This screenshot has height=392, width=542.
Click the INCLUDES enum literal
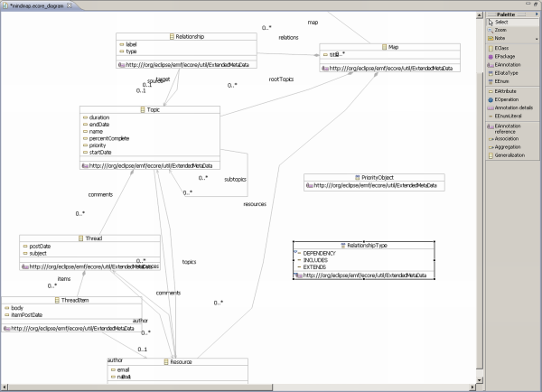(x=313, y=260)
